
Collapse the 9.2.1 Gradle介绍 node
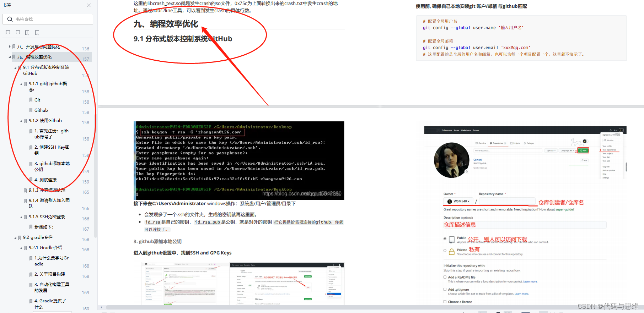(21, 248)
